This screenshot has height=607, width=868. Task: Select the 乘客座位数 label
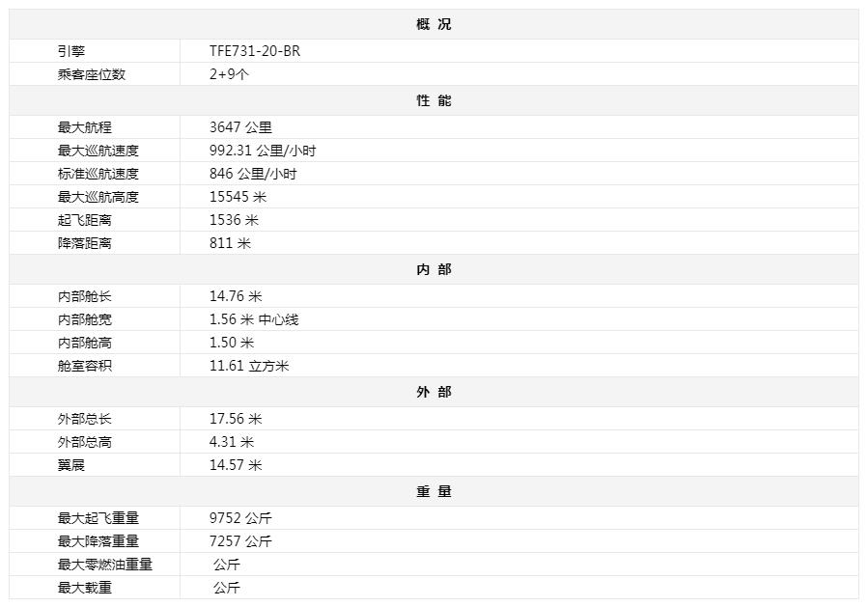[x=92, y=74]
